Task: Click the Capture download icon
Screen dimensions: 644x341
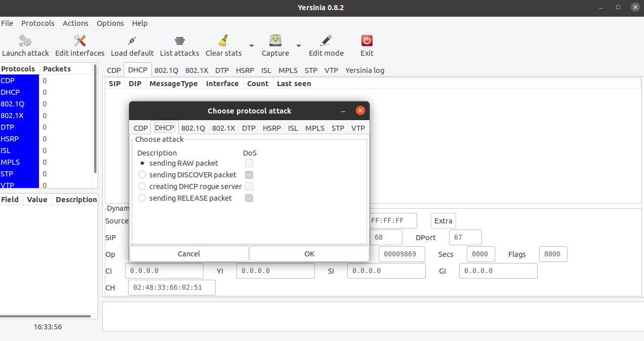Action: pyautogui.click(x=275, y=41)
